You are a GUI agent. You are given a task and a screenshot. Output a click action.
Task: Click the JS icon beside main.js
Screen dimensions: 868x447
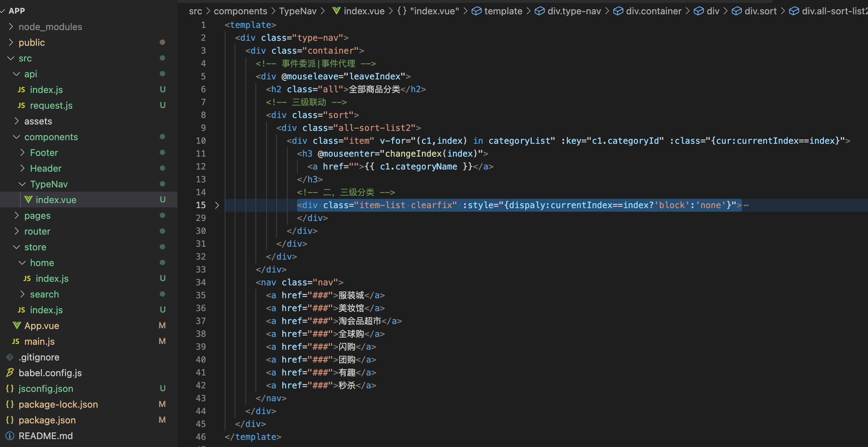click(16, 342)
